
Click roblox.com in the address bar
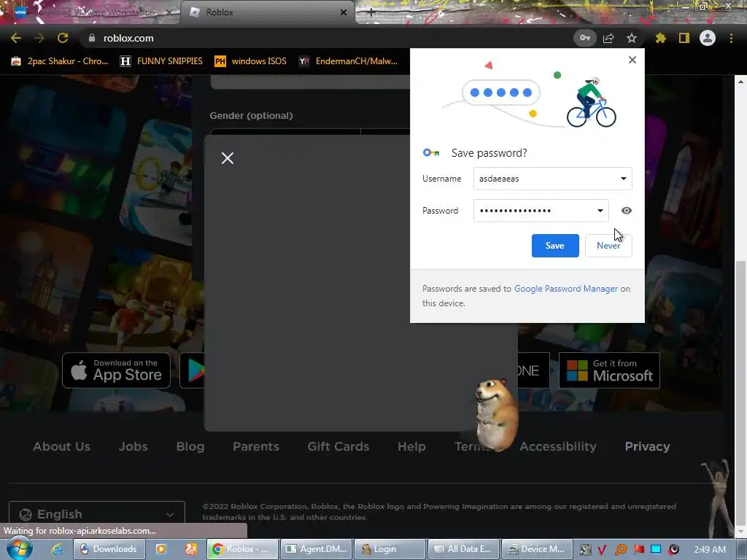point(128,38)
